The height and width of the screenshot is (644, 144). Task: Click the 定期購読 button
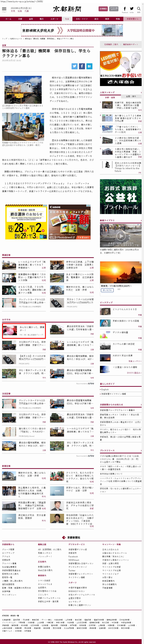tap(103, 9)
